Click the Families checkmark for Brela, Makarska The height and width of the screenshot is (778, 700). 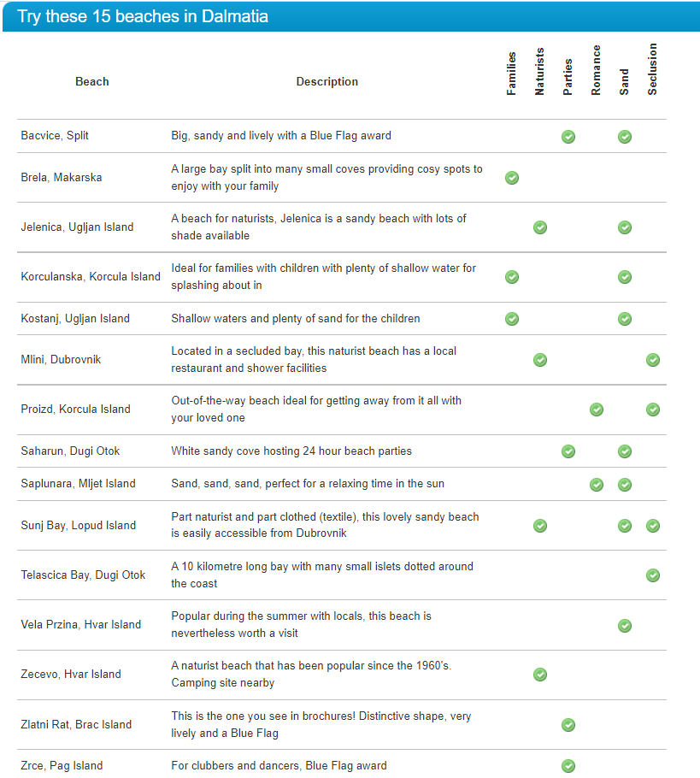click(x=512, y=178)
